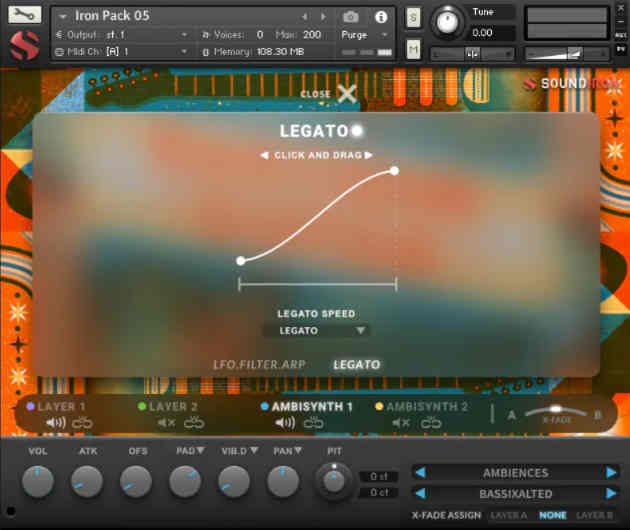Click the camera snapshot icon

pyautogui.click(x=351, y=17)
